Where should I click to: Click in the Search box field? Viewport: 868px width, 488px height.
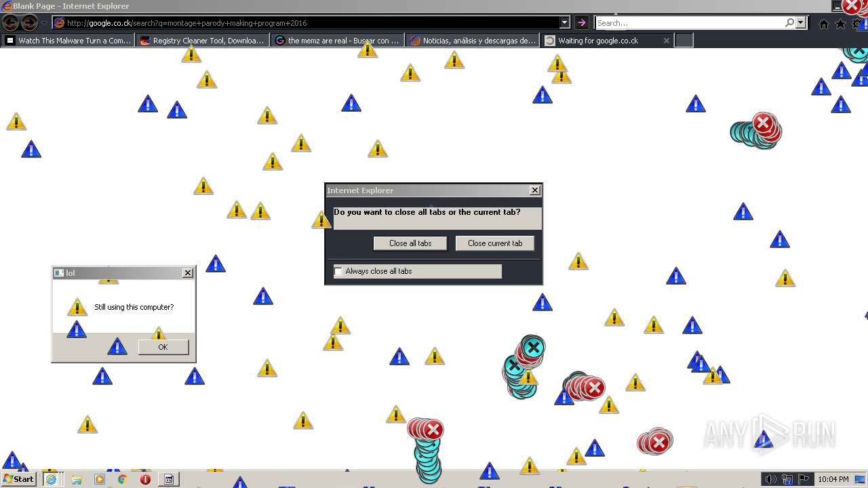(690, 23)
